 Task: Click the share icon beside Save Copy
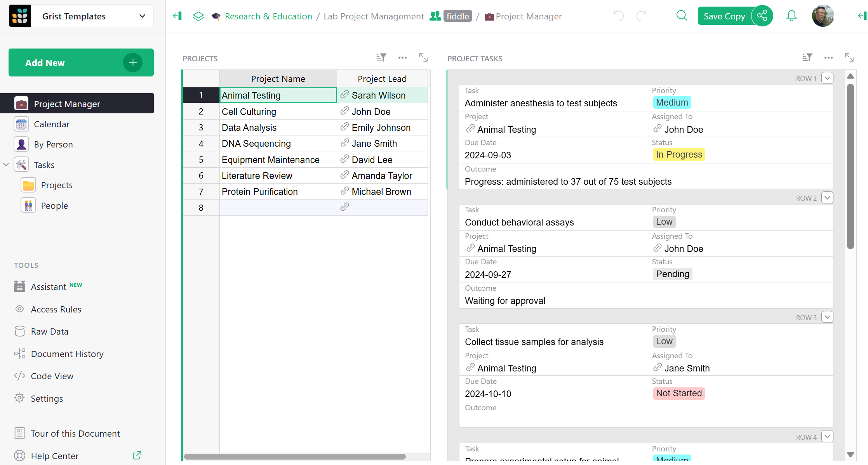(762, 16)
